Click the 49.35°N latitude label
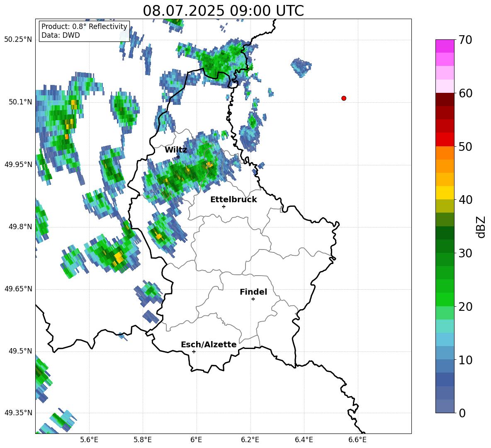Screen dimensions: 491x448 pos(18,413)
